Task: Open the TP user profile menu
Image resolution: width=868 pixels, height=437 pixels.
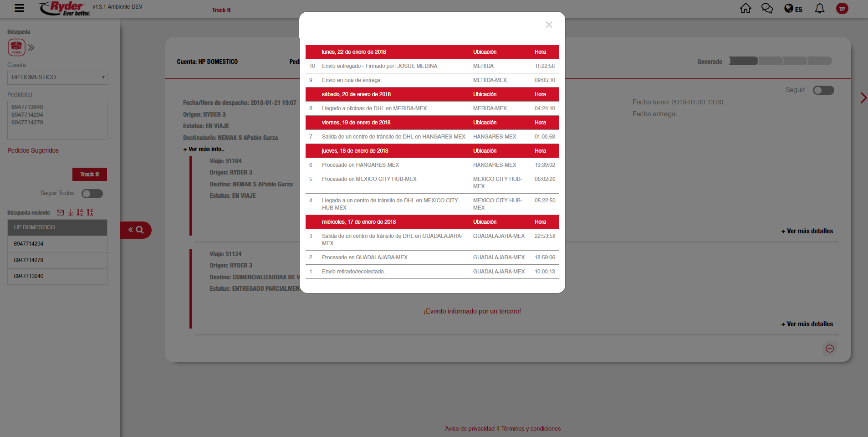Action: point(842,9)
